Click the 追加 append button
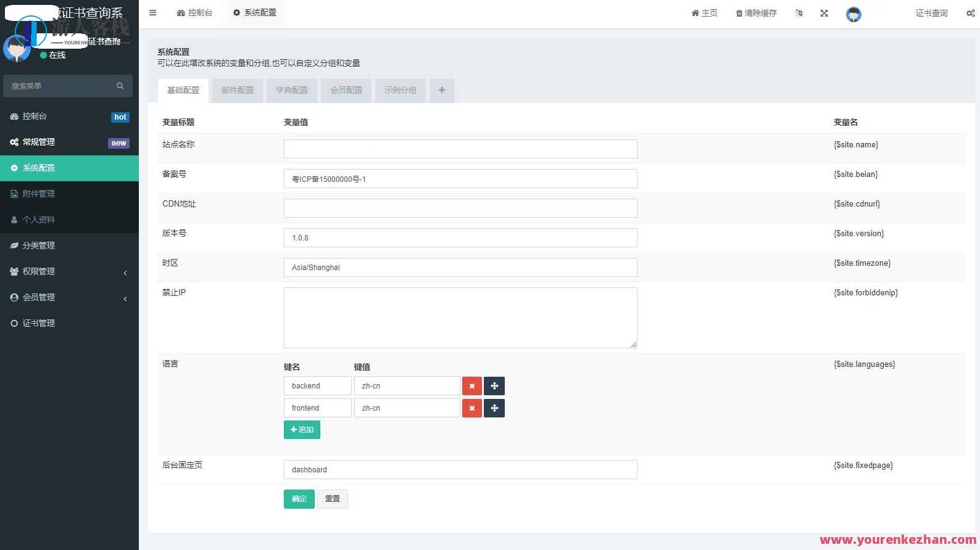The width and height of the screenshot is (980, 550). [x=302, y=430]
